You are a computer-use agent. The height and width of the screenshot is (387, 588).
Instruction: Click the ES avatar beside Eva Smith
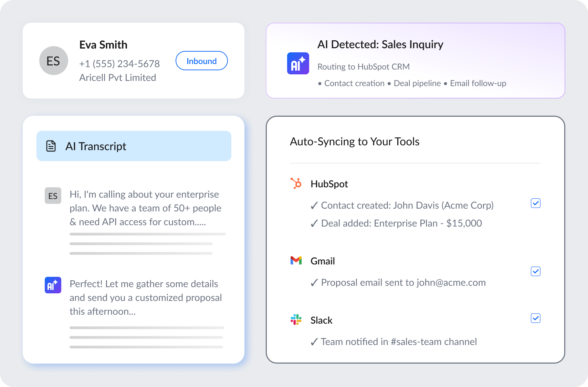click(53, 61)
